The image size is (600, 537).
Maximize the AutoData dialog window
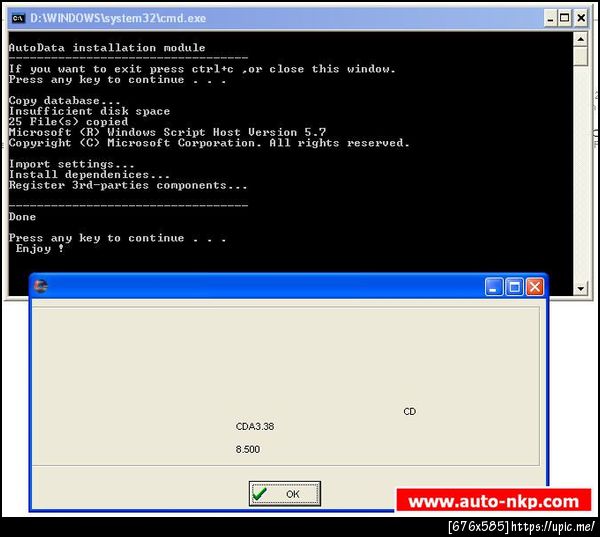point(514,287)
